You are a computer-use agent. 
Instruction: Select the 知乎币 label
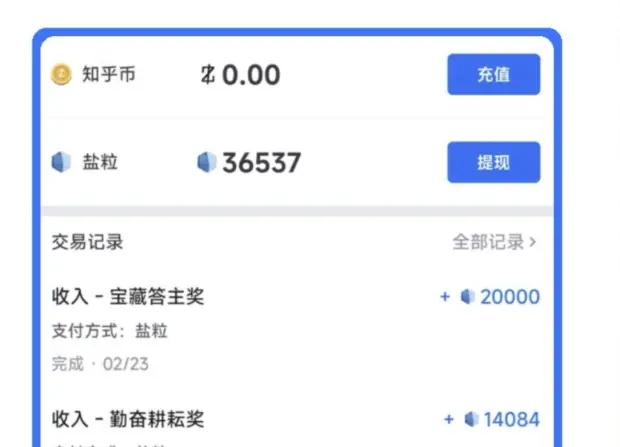(x=108, y=75)
